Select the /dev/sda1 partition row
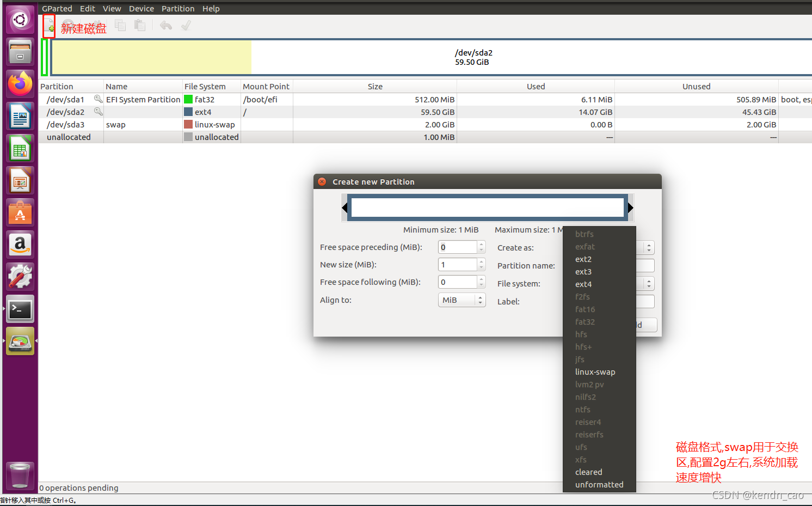The width and height of the screenshot is (812, 506). tap(425, 99)
